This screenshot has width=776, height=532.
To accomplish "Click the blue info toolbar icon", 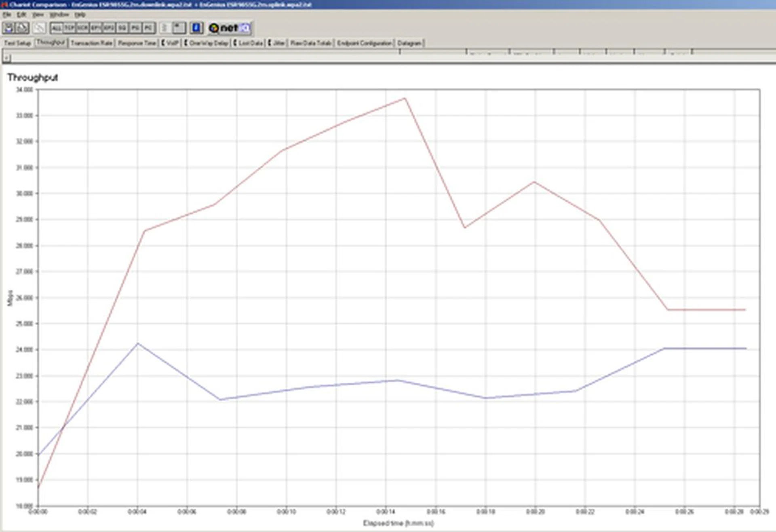I will point(196,27).
